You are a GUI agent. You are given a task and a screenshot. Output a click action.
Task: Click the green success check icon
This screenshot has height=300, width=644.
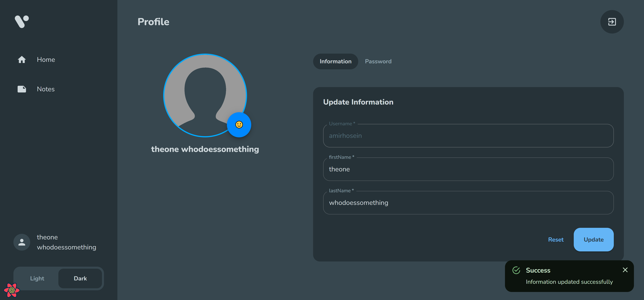click(x=516, y=270)
